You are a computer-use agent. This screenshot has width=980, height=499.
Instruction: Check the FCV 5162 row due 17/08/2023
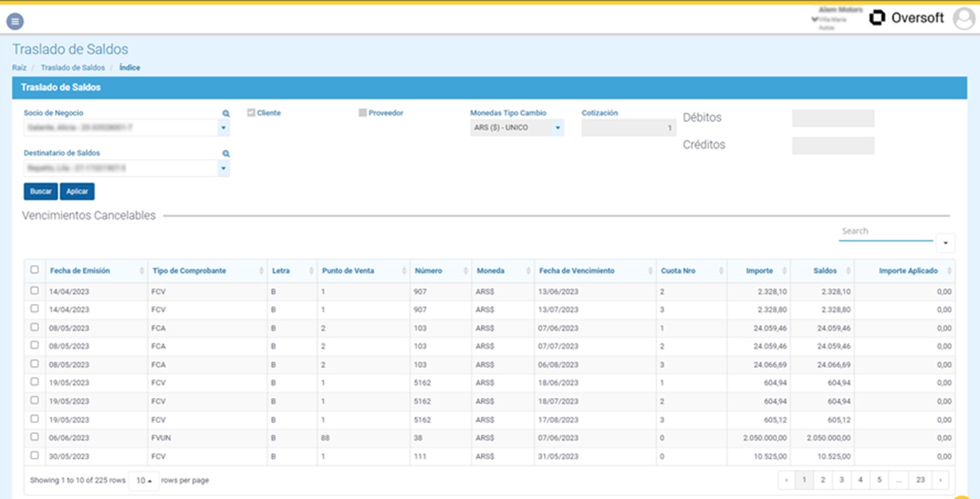(x=35, y=419)
